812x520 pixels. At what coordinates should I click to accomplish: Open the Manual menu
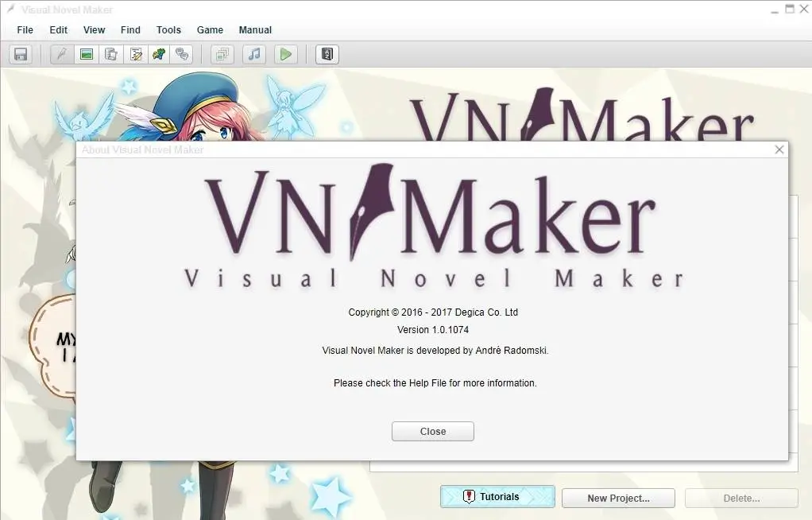[x=255, y=30]
